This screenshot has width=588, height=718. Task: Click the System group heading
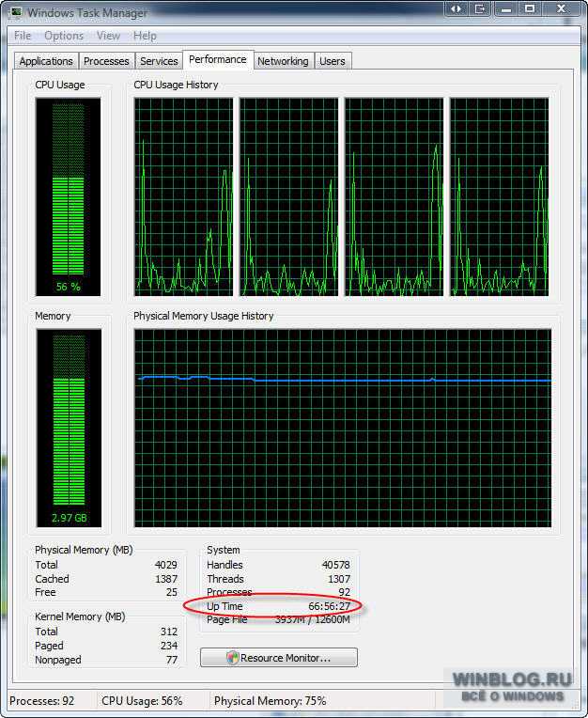(x=224, y=550)
